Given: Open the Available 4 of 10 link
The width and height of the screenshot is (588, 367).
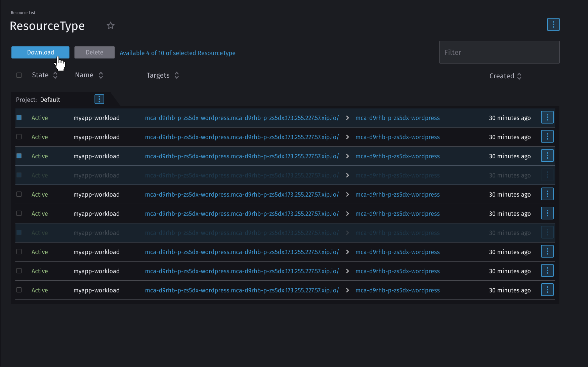Looking at the screenshot, I should (177, 53).
